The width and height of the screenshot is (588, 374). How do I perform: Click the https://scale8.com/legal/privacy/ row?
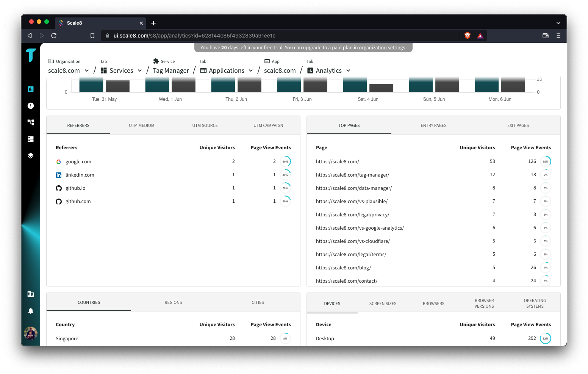tap(433, 214)
